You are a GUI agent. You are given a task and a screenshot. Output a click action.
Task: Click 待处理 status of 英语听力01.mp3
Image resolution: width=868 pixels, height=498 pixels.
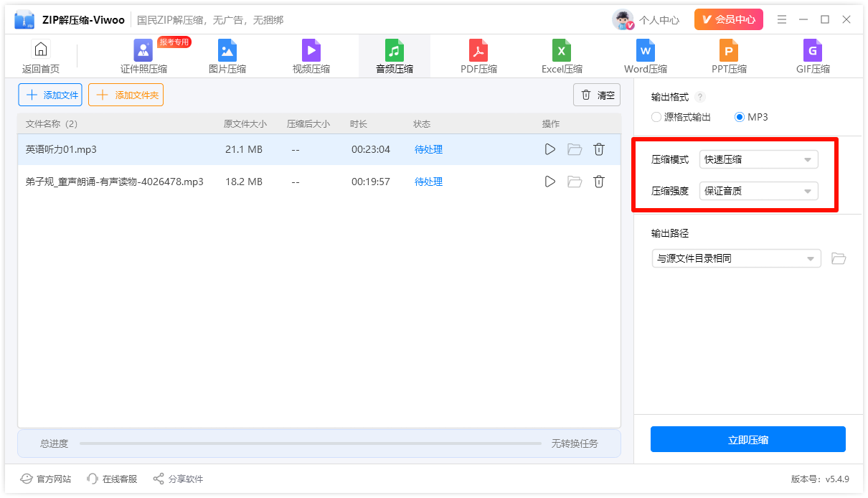pyautogui.click(x=429, y=149)
